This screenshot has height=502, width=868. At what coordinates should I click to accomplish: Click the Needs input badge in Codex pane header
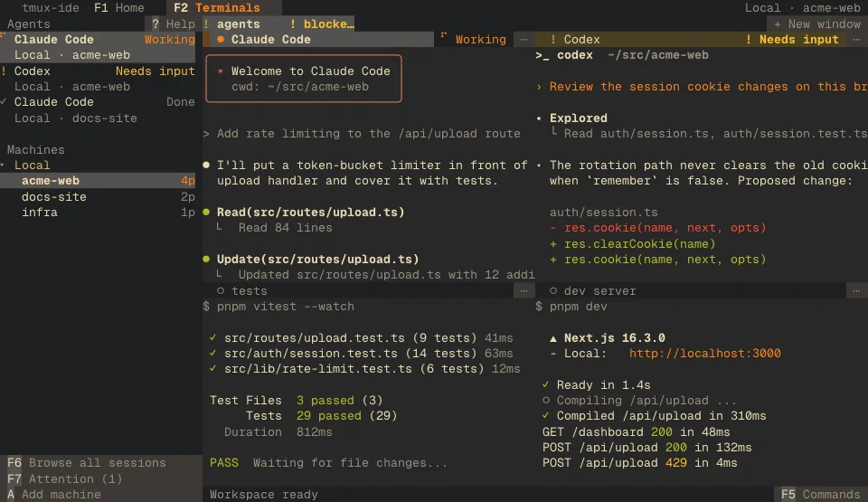point(792,39)
